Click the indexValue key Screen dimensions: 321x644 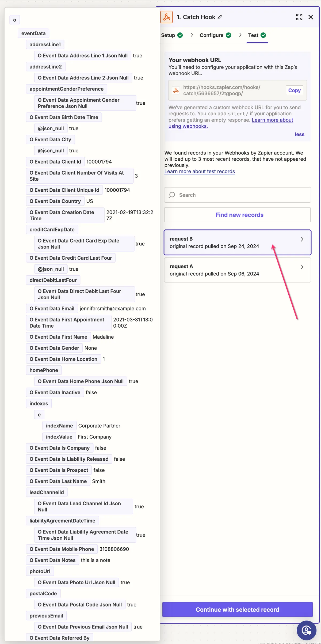coord(59,437)
